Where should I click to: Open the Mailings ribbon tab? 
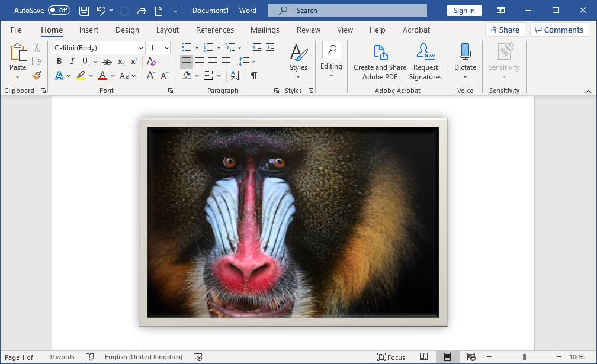tap(264, 30)
